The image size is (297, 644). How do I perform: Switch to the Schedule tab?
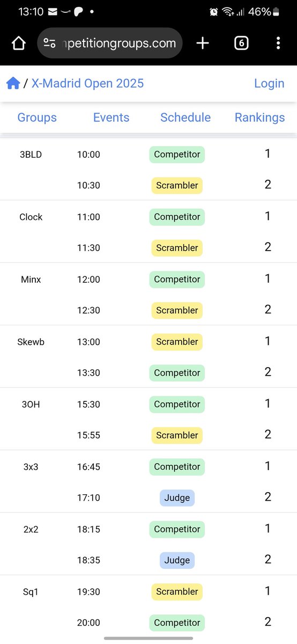[185, 118]
